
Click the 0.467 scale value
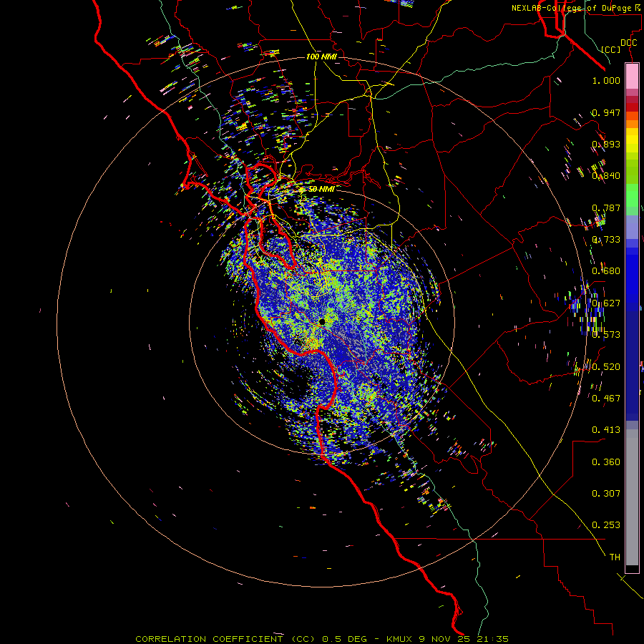click(x=606, y=399)
